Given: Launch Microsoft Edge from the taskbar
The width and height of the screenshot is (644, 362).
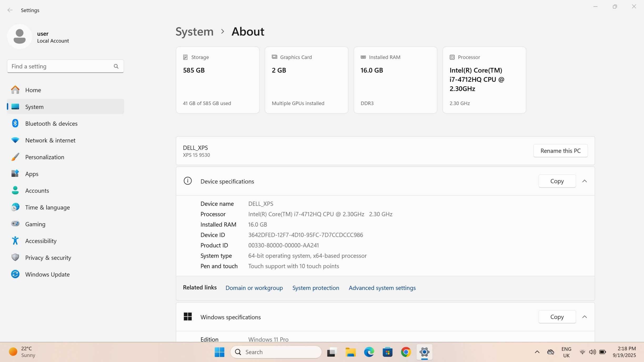Looking at the screenshot, I should click(x=369, y=352).
